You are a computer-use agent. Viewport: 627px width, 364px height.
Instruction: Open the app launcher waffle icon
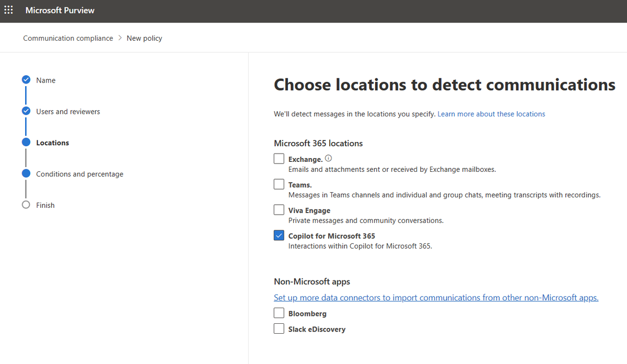click(8, 10)
